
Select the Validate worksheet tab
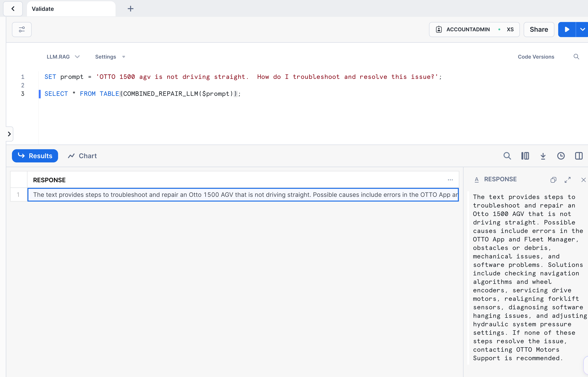pyautogui.click(x=71, y=9)
